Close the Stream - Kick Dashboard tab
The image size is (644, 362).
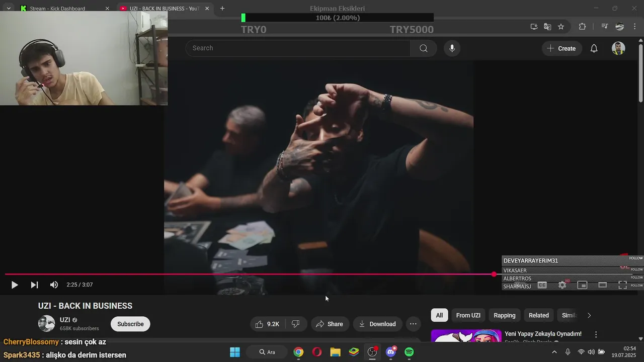click(x=107, y=9)
